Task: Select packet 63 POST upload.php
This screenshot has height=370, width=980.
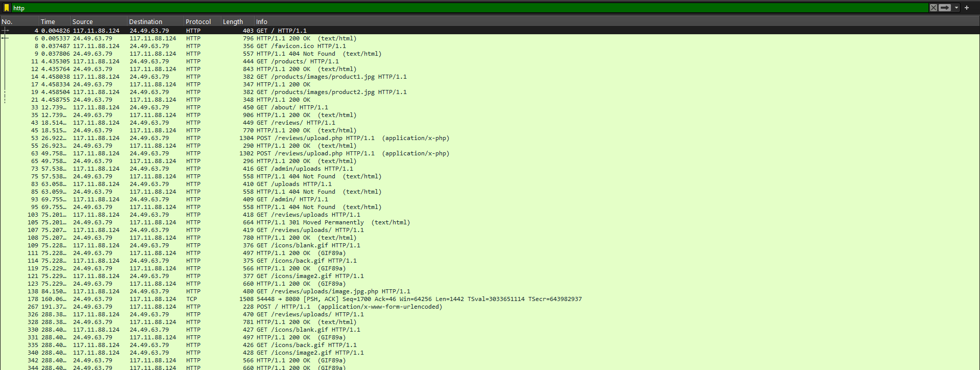Action: click(x=490, y=153)
